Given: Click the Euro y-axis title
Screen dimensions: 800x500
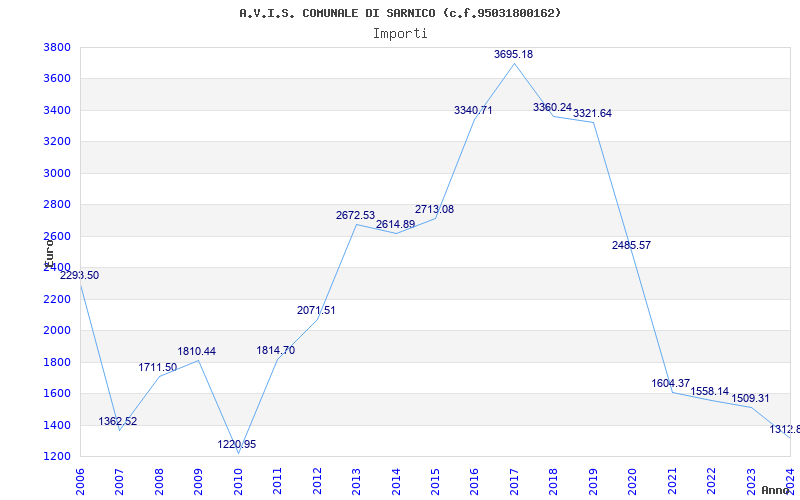Looking at the screenshot, I should (49, 252).
